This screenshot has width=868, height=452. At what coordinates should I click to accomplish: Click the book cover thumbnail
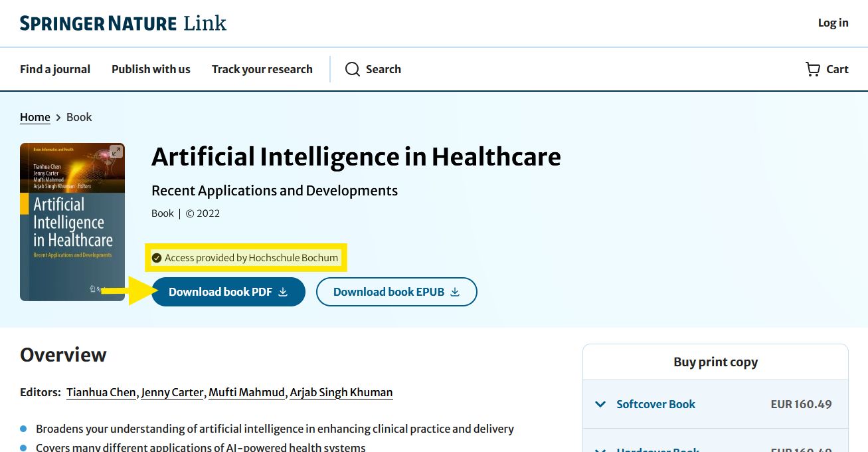coord(72,222)
